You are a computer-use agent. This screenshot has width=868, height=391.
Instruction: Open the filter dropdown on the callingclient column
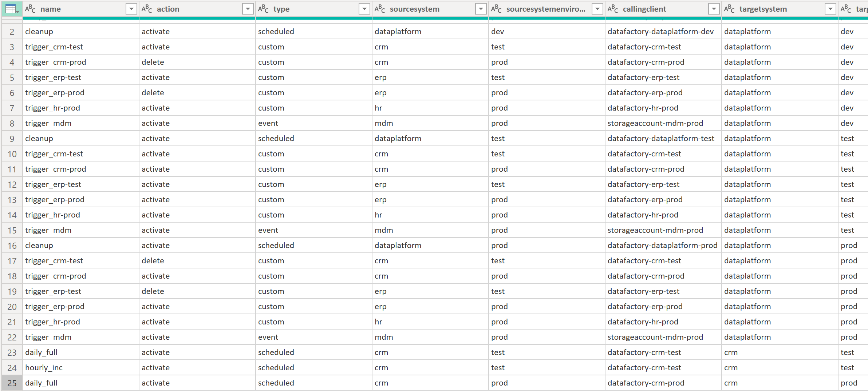[x=714, y=8]
